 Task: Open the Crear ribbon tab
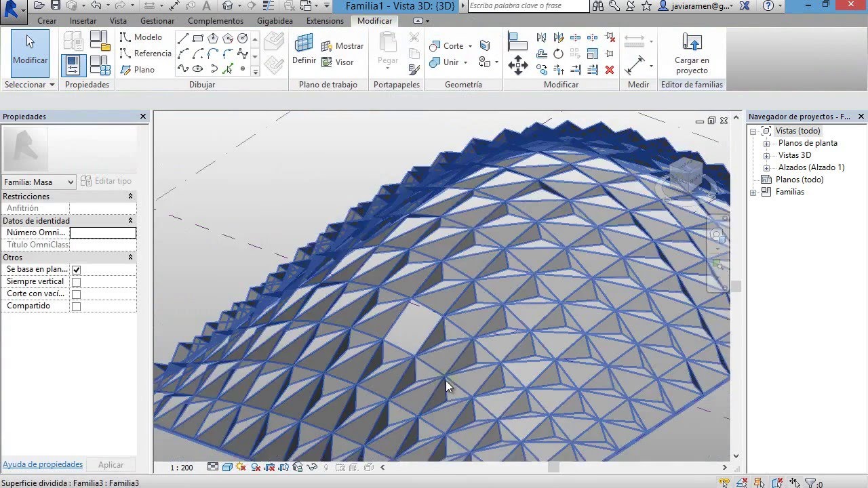pos(47,21)
